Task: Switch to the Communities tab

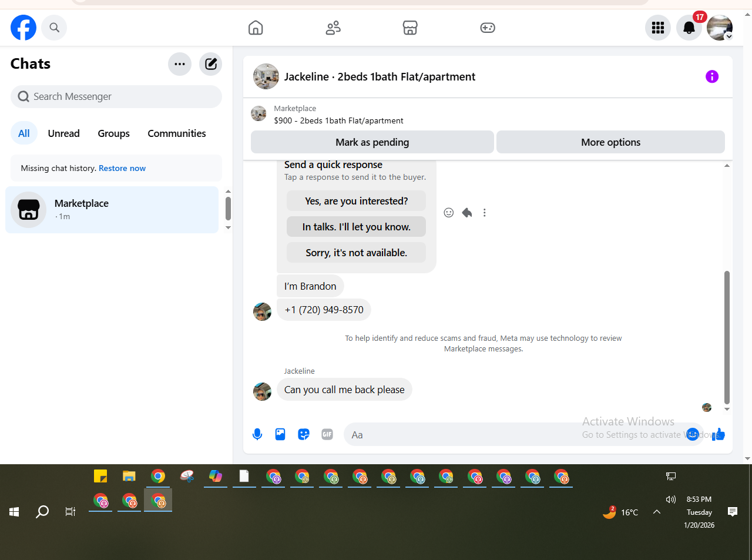Action: pyautogui.click(x=177, y=133)
